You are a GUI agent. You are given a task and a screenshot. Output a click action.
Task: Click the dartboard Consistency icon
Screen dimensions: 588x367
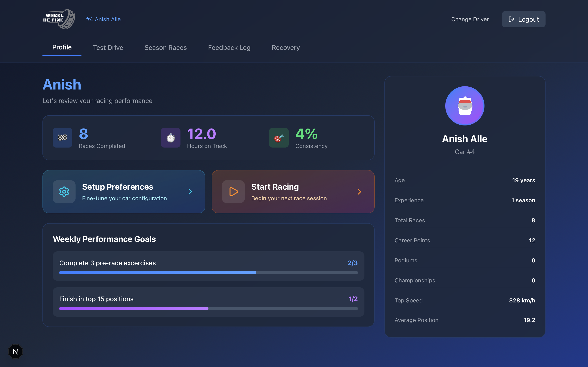[x=279, y=138]
